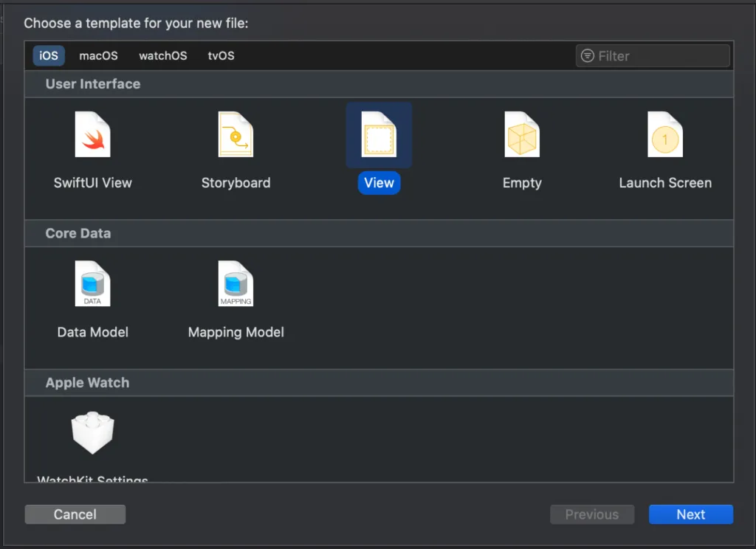
Task: Open the watchOS template section
Action: click(162, 55)
